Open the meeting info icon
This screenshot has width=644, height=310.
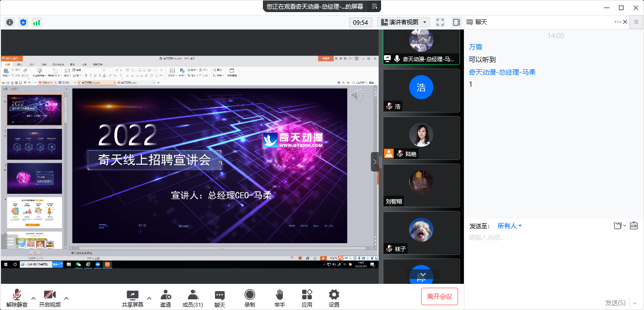(x=10, y=22)
